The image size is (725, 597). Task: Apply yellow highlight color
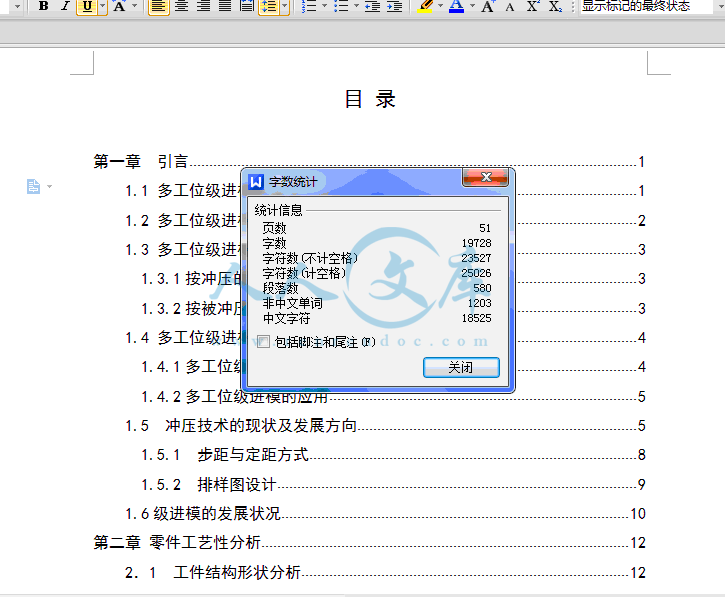coord(425,6)
